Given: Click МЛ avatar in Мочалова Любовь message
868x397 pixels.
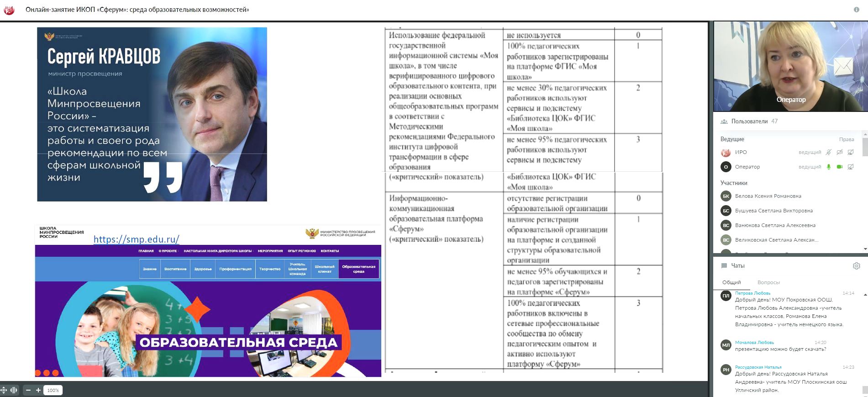Looking at the screenshot, I should pos(726,345).
